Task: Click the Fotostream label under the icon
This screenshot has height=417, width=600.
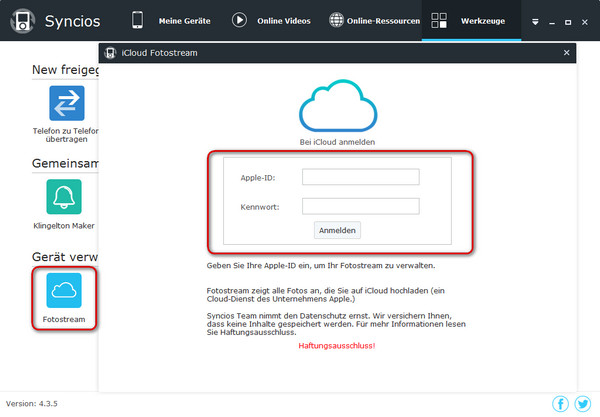Action: coord(64,319)
